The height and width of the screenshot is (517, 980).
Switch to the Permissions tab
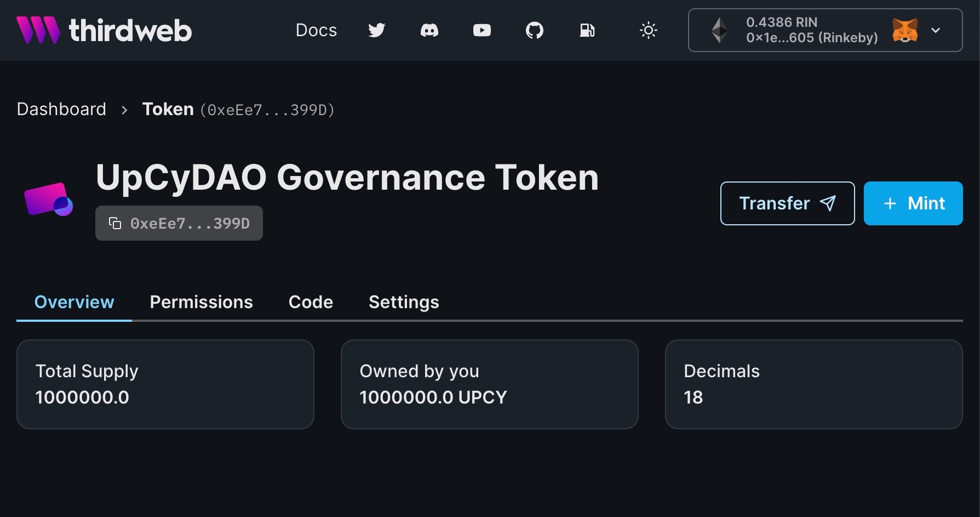(201, 302)
